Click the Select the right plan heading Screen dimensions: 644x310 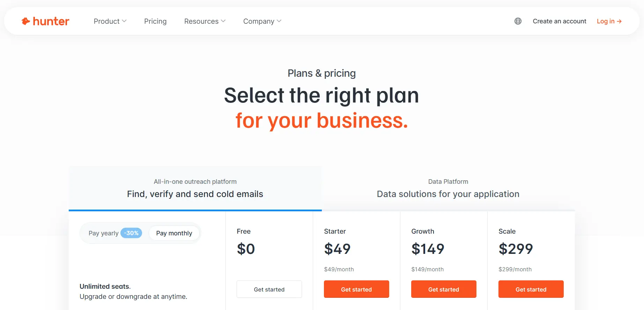(x=321, y=95)
